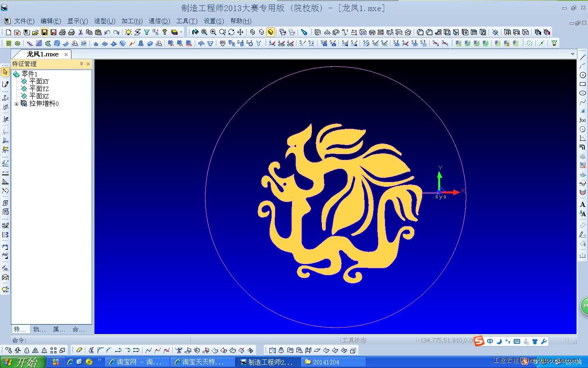Image resolution: width=588 pixels, height=368 pixels.
Task: Expand the quick launch chevron in taskbar
Action: coord(99,360)
